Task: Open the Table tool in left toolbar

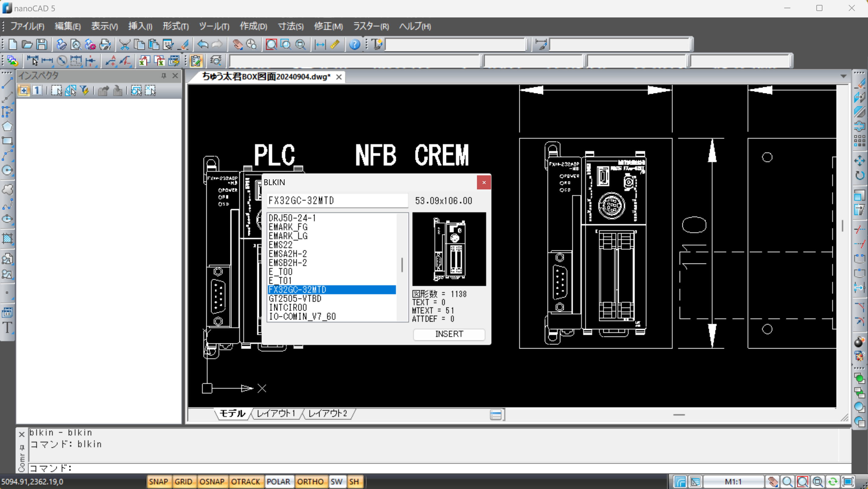Action: point(7,313)
